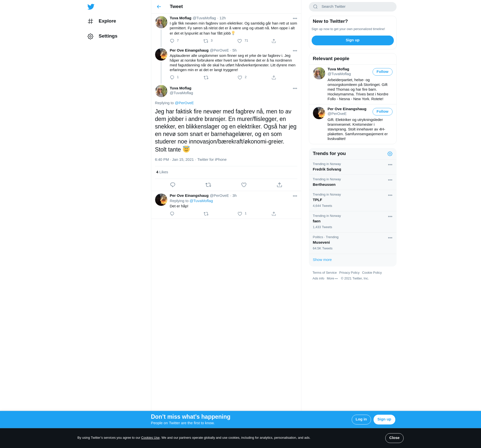Open the Fredrik Solvang trend
Image resolution: width=481 pixels, height=448 pixels.
[x=352, y=167]
